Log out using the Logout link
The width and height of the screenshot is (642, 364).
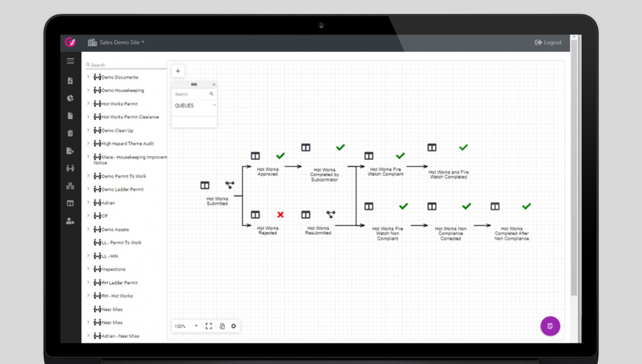point(548,42)
